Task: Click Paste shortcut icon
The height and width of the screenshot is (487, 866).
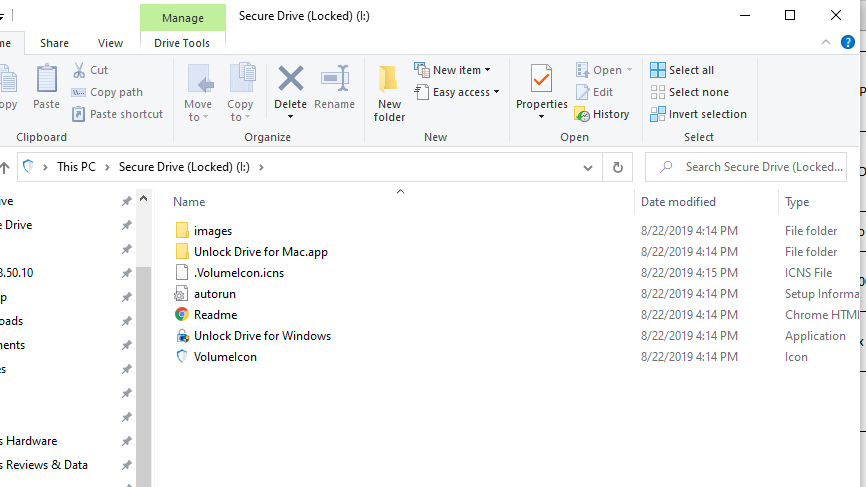Action: pos(78,114)
